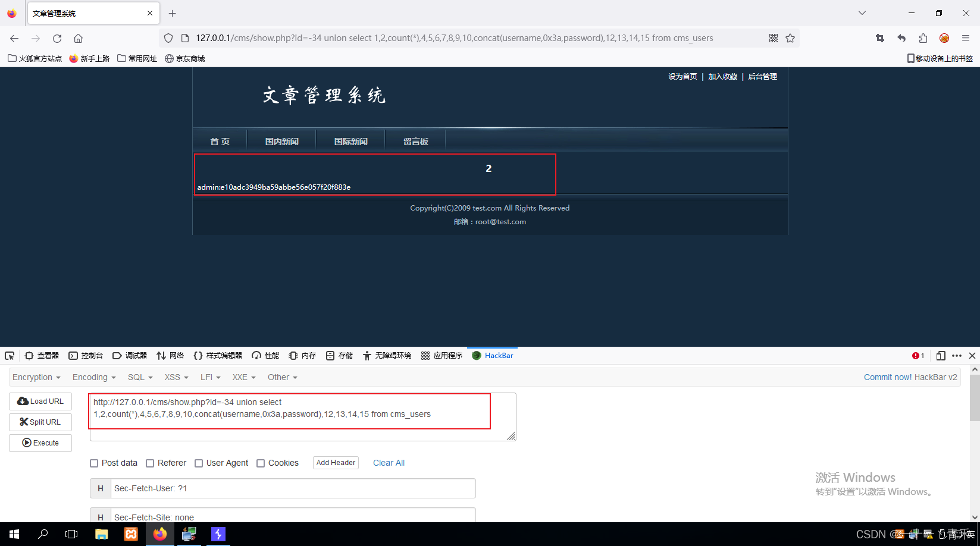Screen dimensions: 980x546
Task: Open Windows Start menu
Action: click(14, 534)
